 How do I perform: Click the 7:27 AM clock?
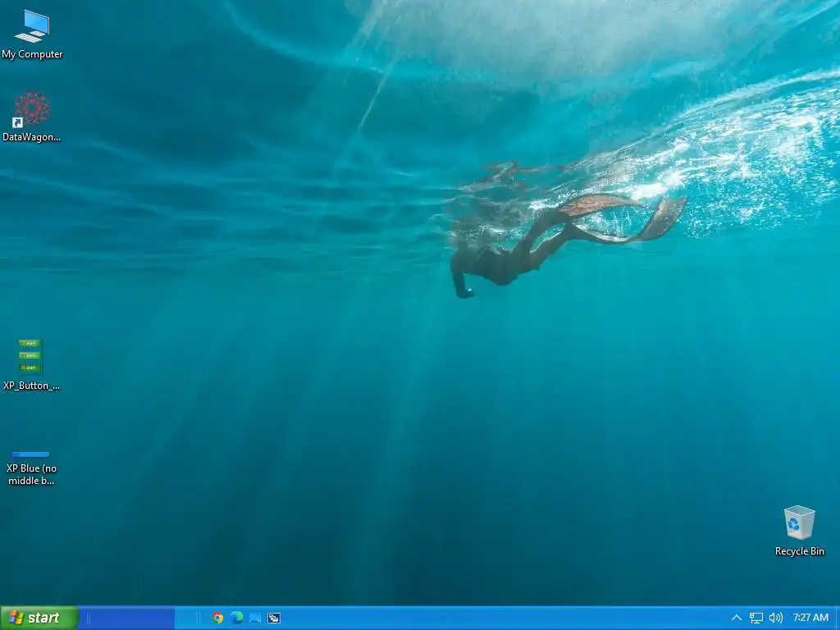pyautogui.click(x=810, y=618)
